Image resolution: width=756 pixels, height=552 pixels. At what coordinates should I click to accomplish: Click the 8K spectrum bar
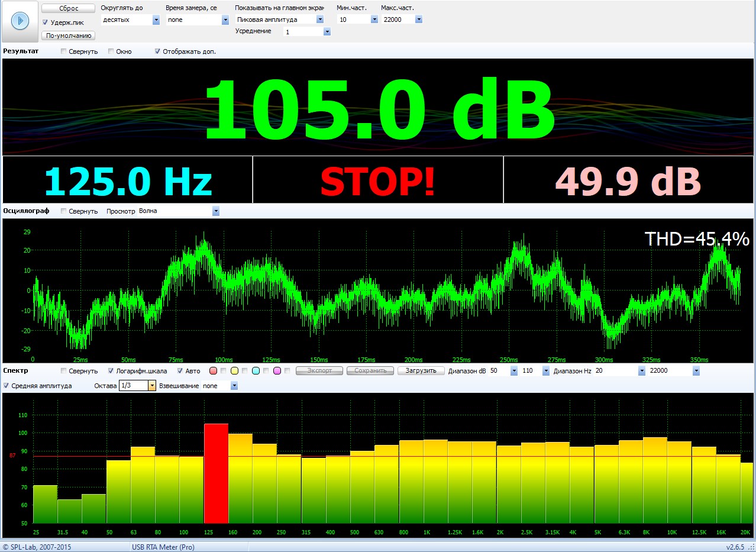point(655,480)
